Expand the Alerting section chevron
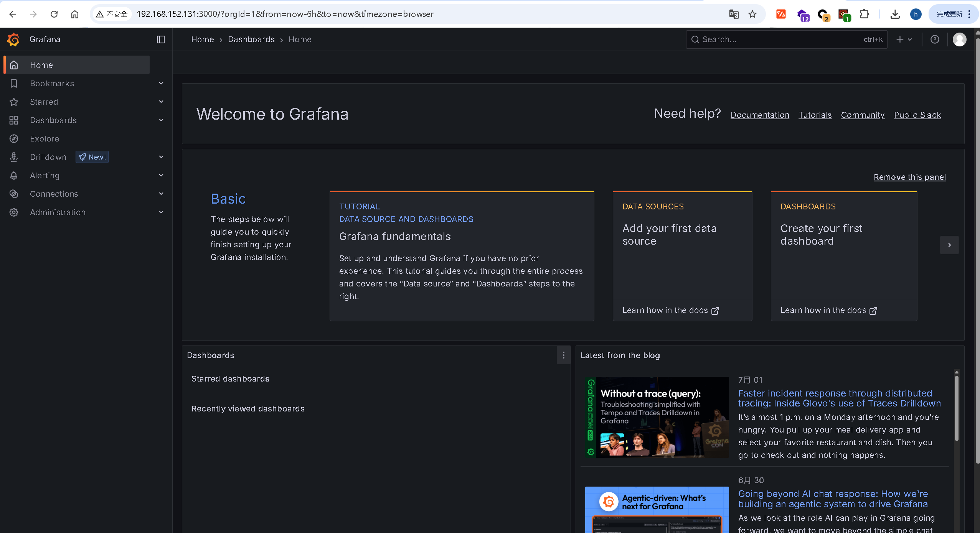The height and width of the screenshot is (533, 980). coord(161,175)
